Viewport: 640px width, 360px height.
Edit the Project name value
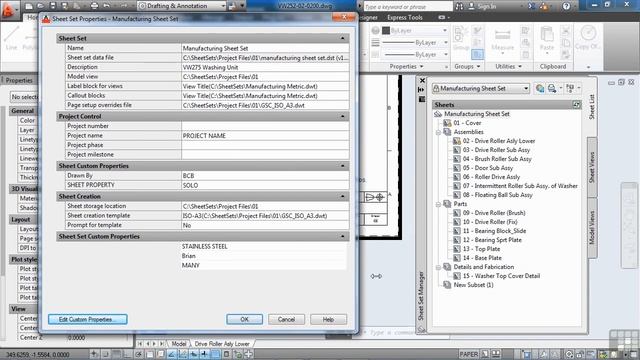click(265, 136)
